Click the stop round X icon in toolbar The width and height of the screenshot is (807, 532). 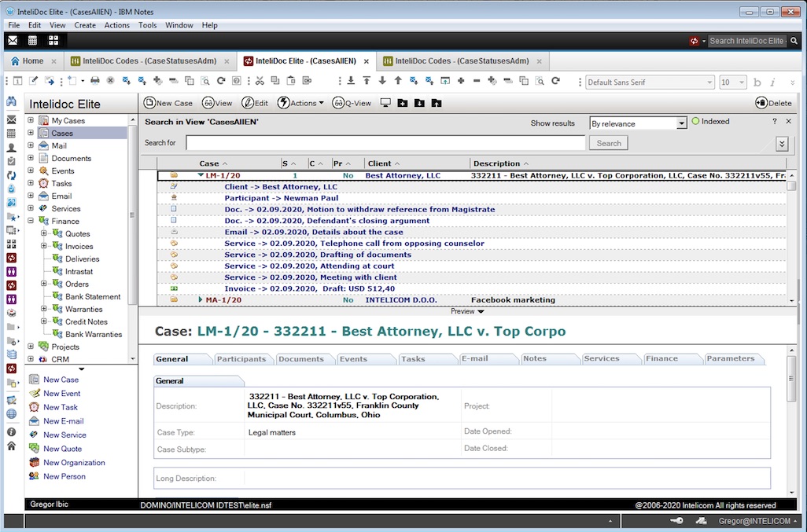tap(110, 81)
